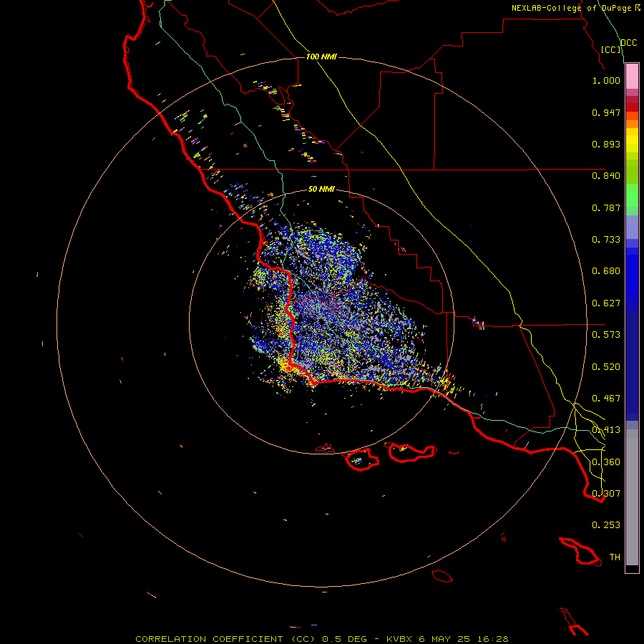Select the 0.733 scale label

tap(606, 240)
